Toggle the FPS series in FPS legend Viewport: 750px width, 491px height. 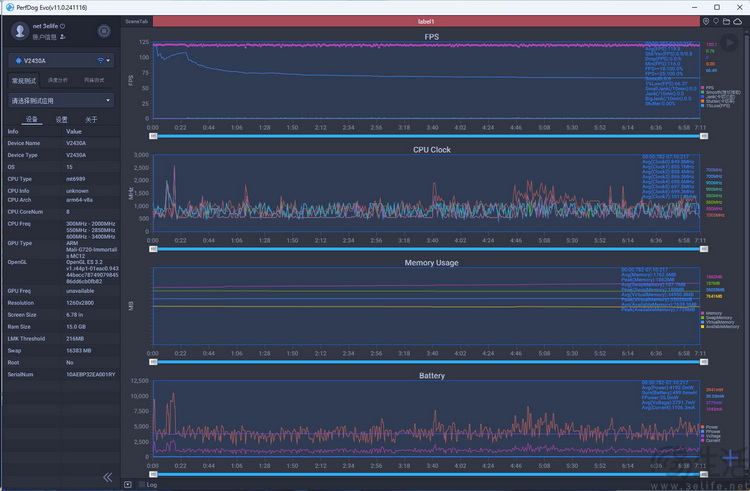tap(707, 88)
